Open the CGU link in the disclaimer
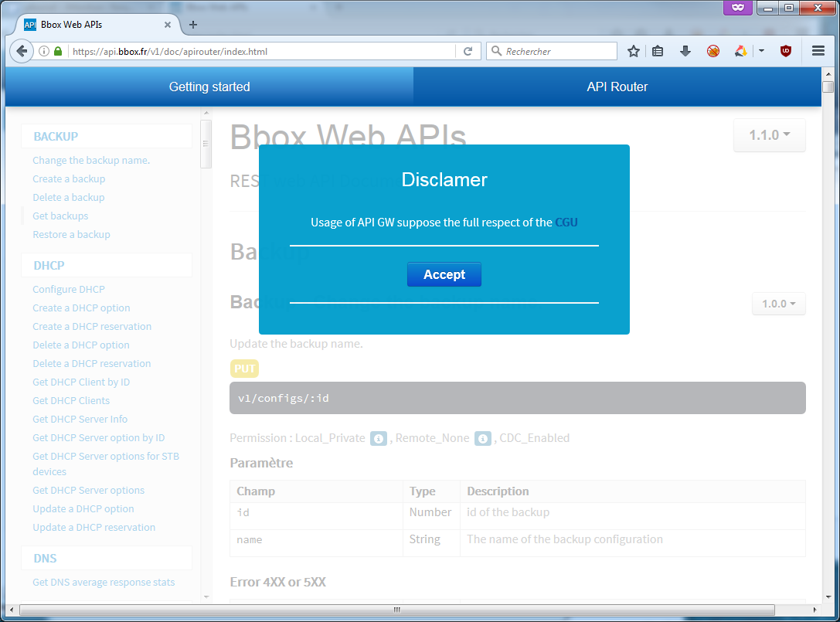 (566, 223)
